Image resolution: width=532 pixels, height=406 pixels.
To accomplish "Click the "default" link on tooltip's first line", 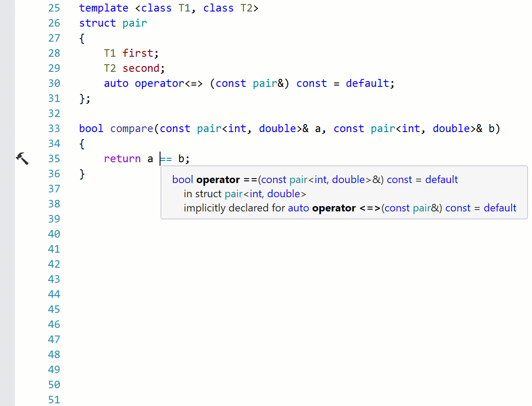I will coord(441,180).
